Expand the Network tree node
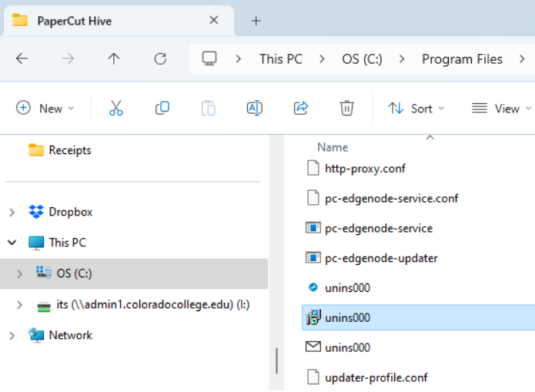This screenshot has width=535, height=392. point(12,336)
